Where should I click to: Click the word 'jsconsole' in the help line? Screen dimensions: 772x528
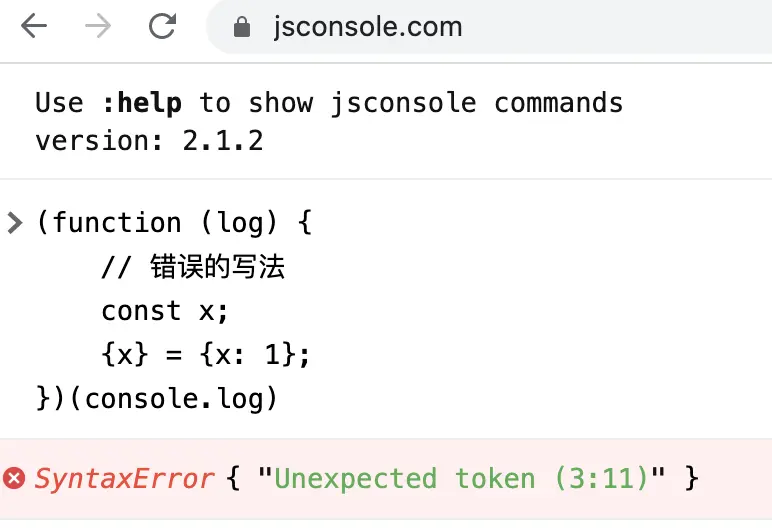click(x=403, y=104)
